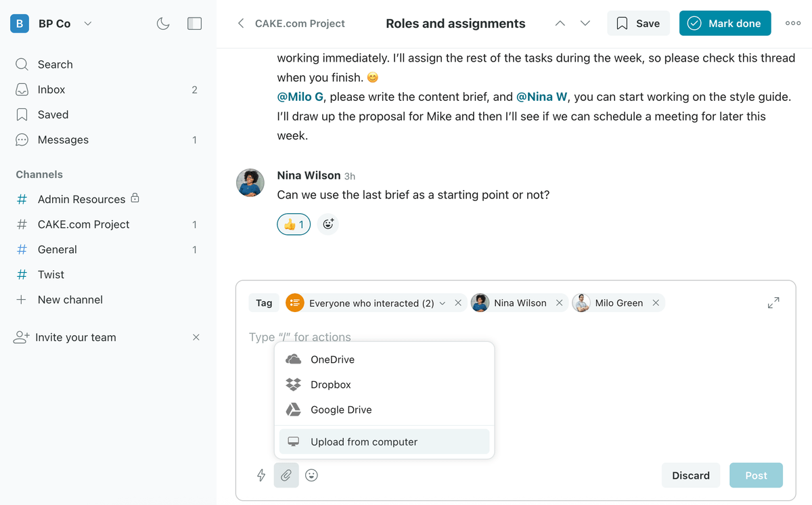Choose Google Drive from the attachment menu
812x505 pixels.
pyautogui.click(x=340, y=410)
